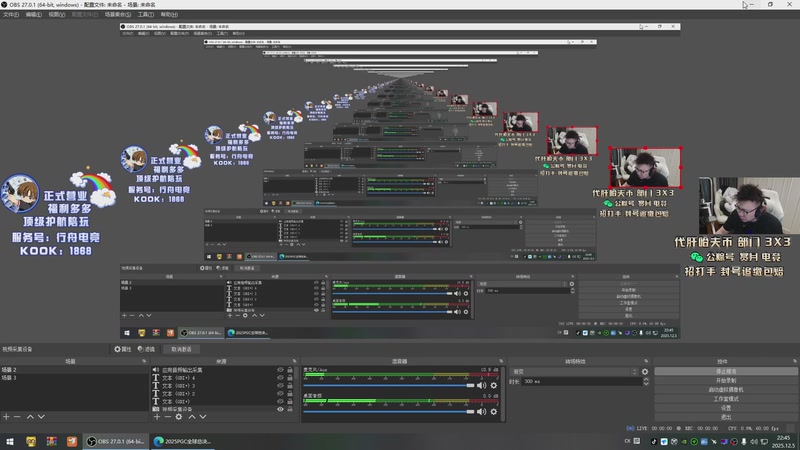Lock the audio output capture source

coord(290,370)
